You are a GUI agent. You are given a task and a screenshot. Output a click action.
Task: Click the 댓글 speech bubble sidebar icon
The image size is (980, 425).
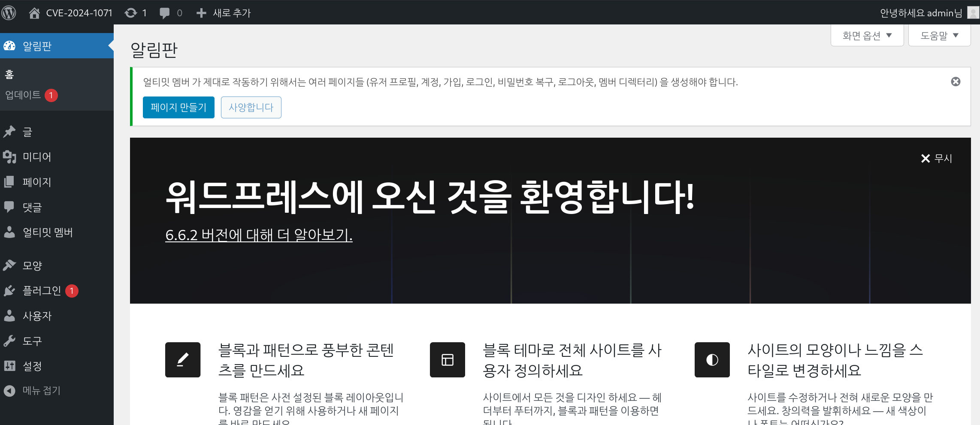click(x=9, y=207)
